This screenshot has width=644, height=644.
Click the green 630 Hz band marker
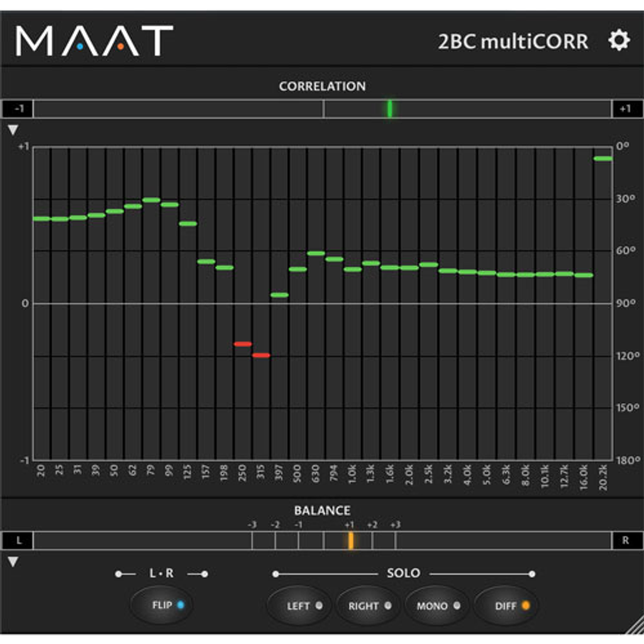point(316,253)
